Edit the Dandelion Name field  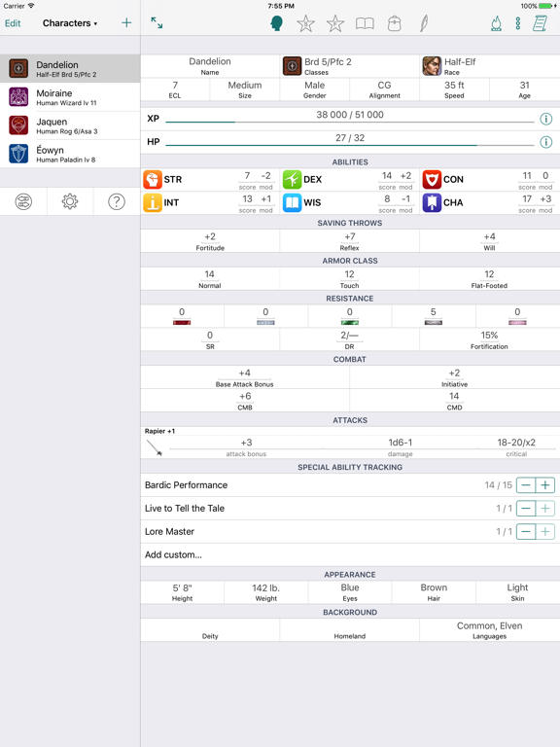[210, 66]
